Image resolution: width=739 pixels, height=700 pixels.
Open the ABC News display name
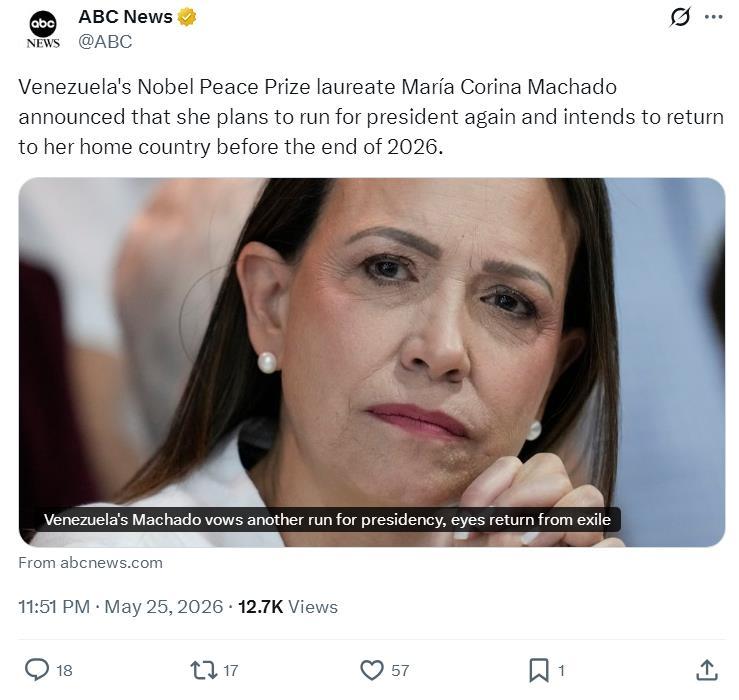125,17
